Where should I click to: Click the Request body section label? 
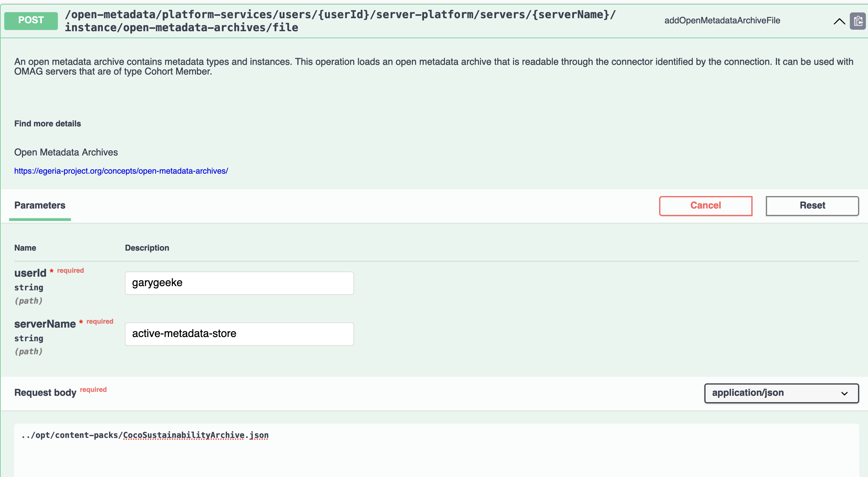(x=45, y=392)
